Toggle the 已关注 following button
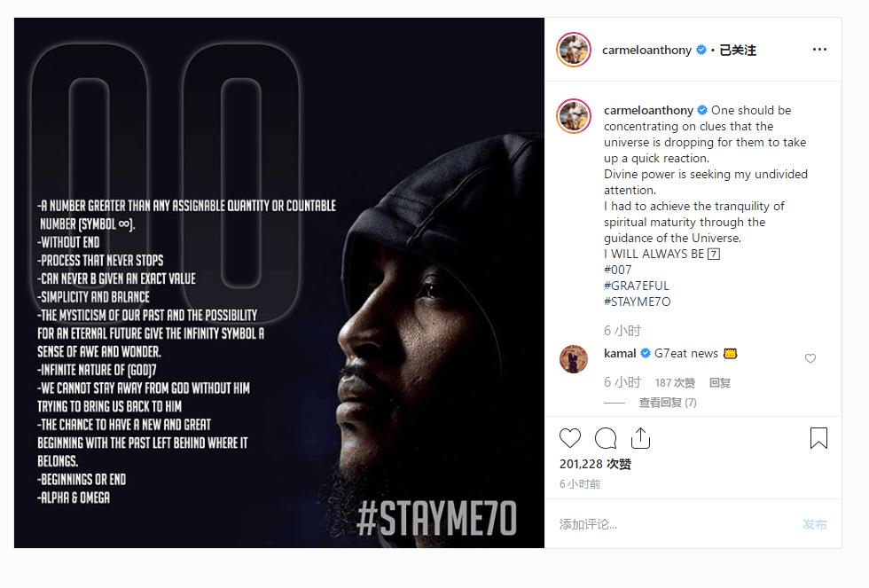Viewport: 869px width, 588px height. (737, 50)
